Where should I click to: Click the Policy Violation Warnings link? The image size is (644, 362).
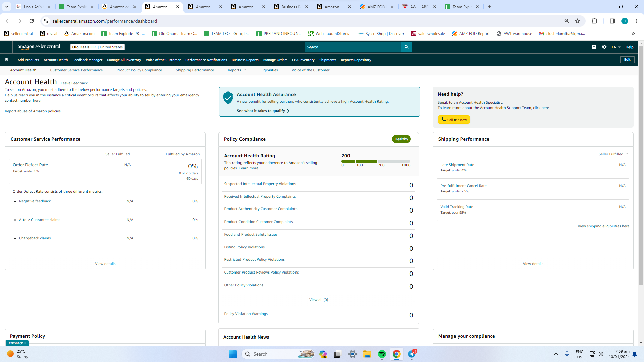point(246,314)
